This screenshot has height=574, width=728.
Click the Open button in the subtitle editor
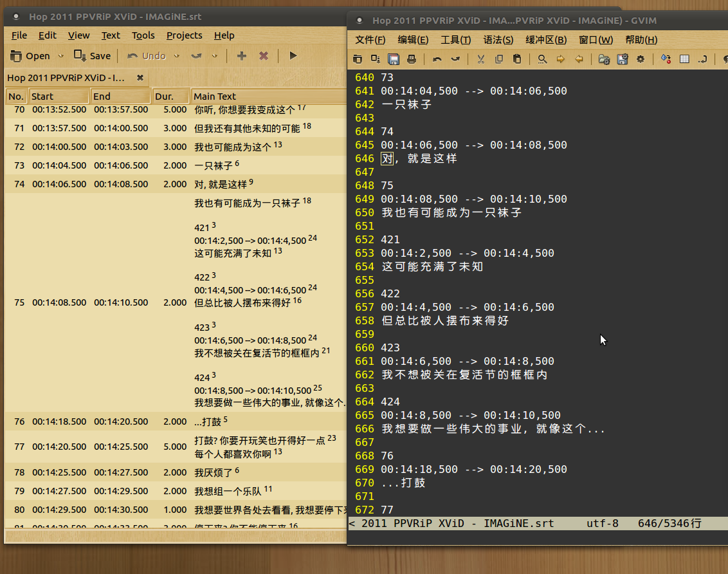pos(30,56)
